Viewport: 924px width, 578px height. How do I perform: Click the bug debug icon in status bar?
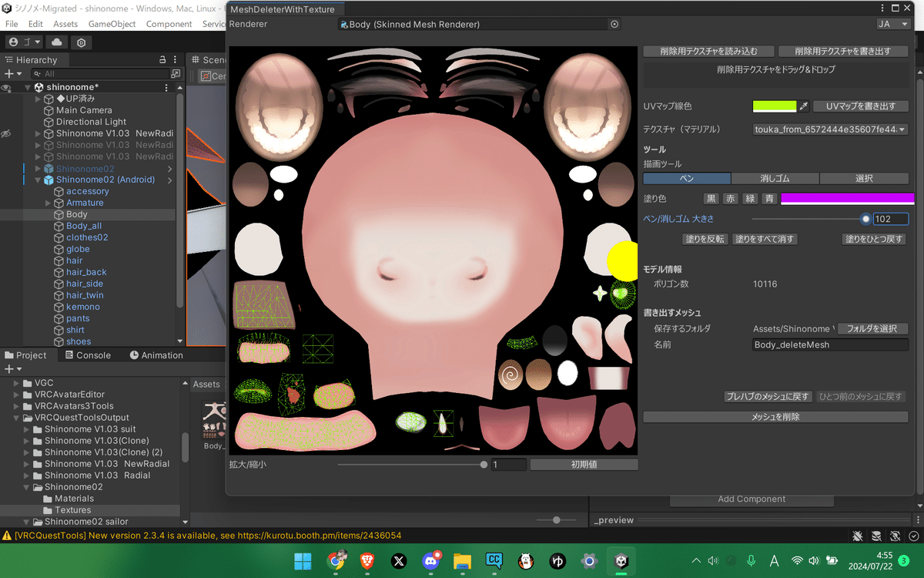[x=858, y=535]
